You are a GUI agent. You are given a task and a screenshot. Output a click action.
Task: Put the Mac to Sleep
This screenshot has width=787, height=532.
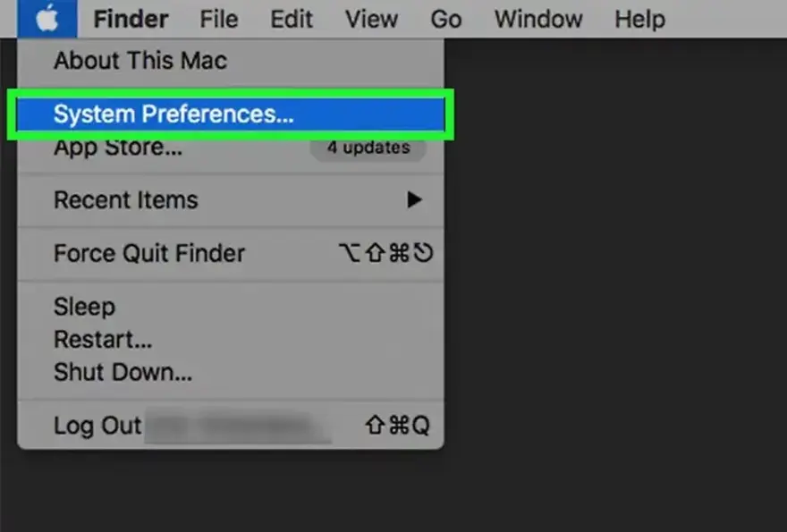pyautogui.click(x=84, y=307)
